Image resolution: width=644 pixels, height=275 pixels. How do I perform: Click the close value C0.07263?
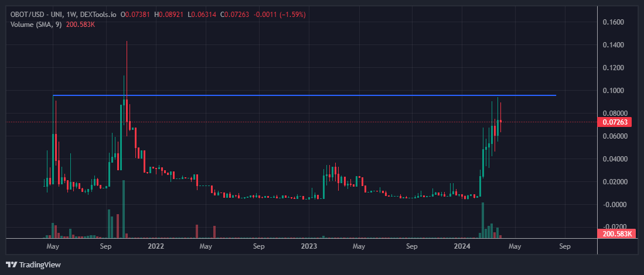pyautogui.click(x=236, y=15)
